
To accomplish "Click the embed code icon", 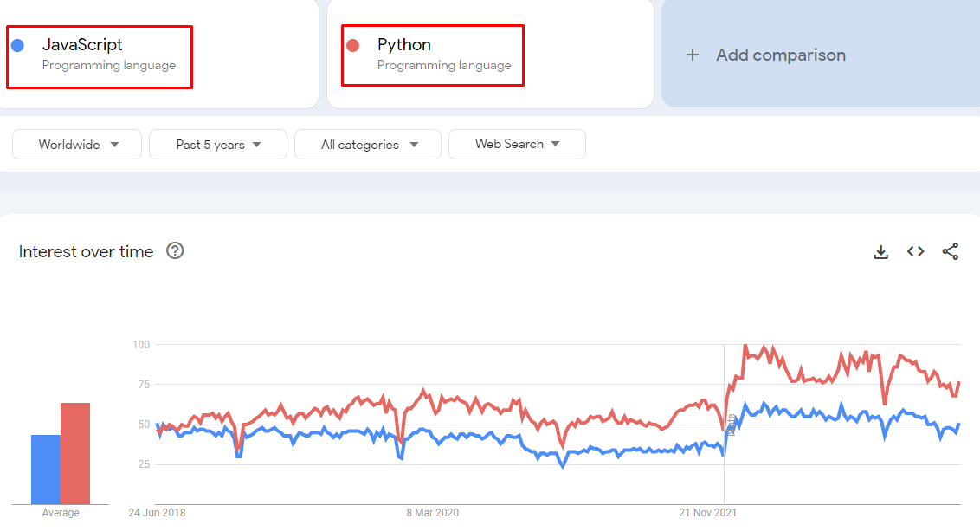I will (x=915, y=251).
